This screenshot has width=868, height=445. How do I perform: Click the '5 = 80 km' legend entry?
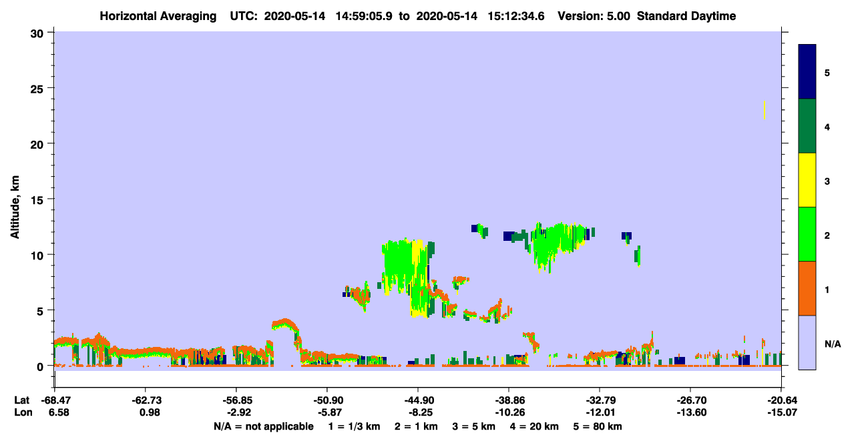tap(598, 426)
